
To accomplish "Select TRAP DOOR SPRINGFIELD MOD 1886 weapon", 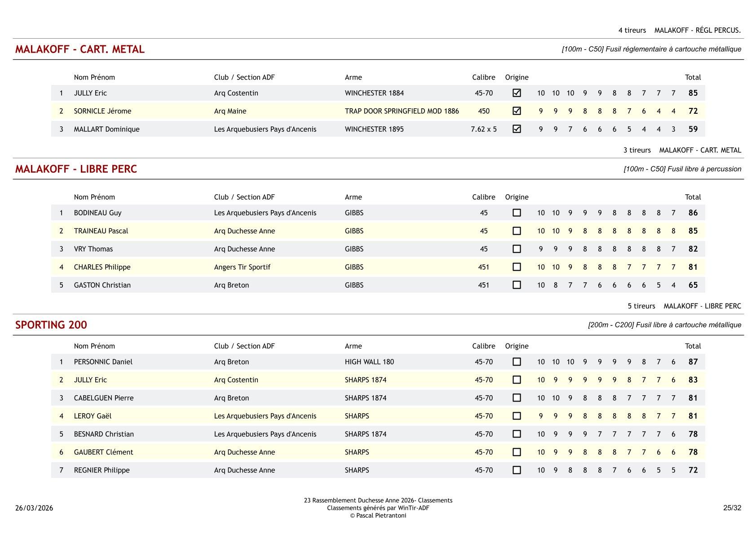I will [x=402, y=111].
